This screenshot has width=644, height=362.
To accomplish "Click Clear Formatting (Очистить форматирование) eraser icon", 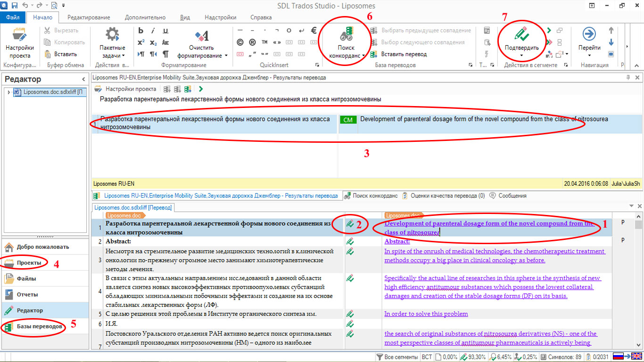I will coord(202,35).
